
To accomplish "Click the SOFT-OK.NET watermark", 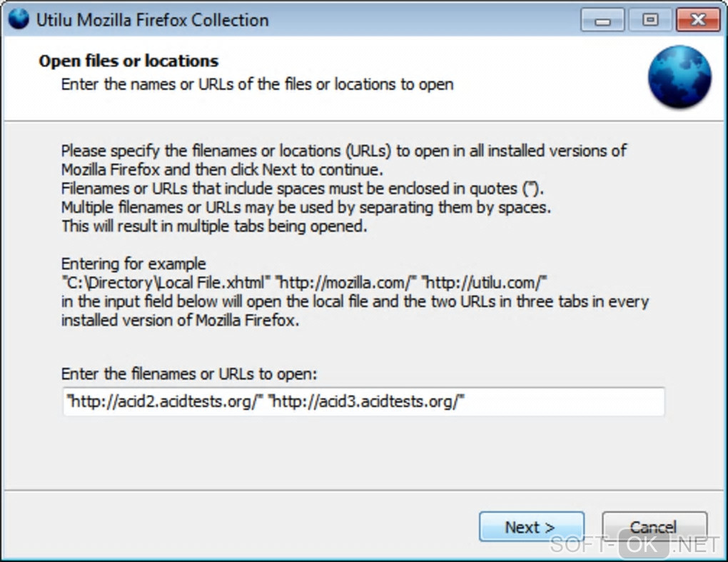I will coord(634,546).
